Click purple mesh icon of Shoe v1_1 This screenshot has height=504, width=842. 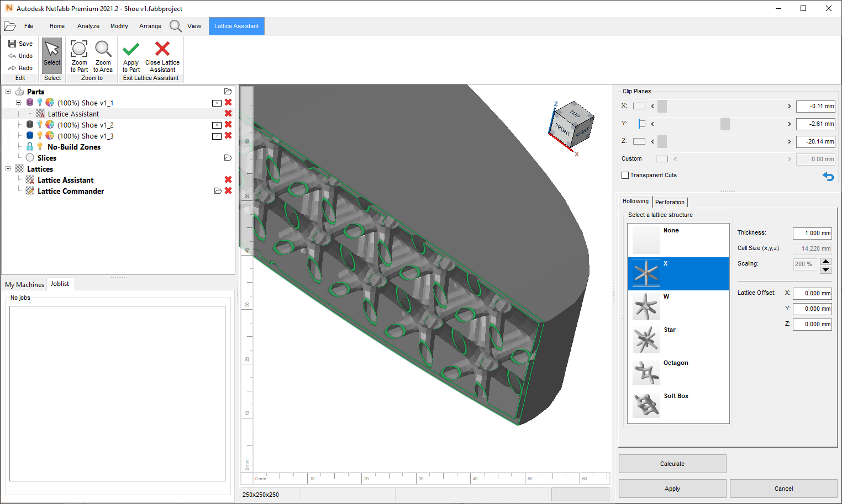click(x=30, y=103)
